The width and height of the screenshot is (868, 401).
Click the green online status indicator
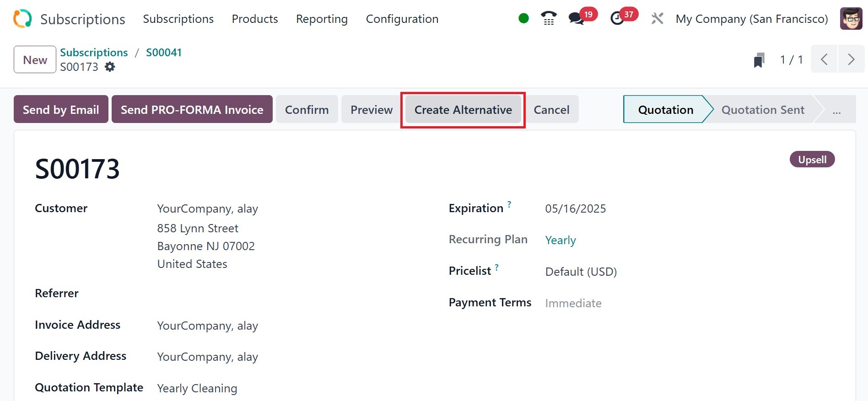pos(523,18)
